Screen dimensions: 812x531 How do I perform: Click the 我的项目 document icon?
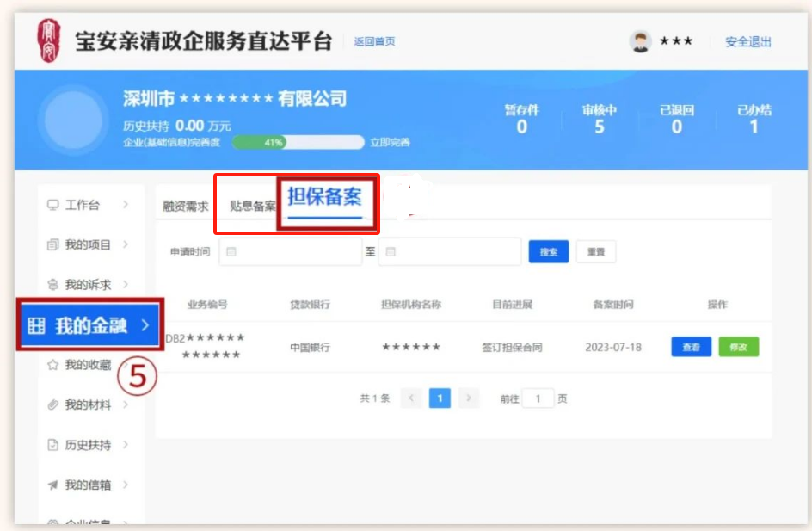point(52,244)
